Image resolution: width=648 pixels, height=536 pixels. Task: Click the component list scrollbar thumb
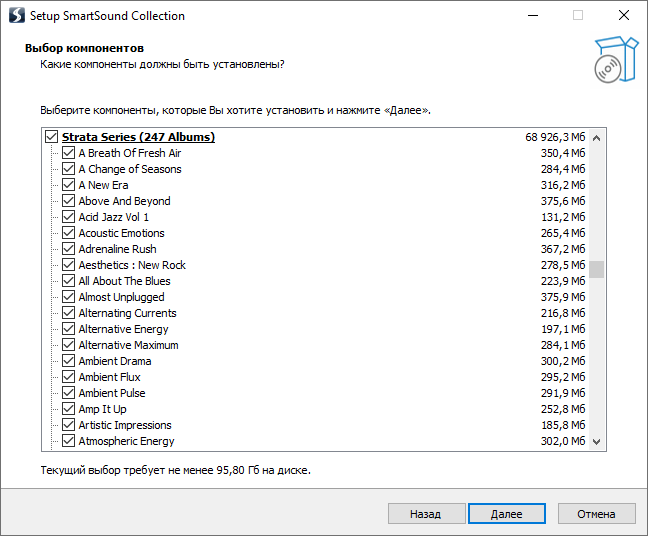pos(596,269)
